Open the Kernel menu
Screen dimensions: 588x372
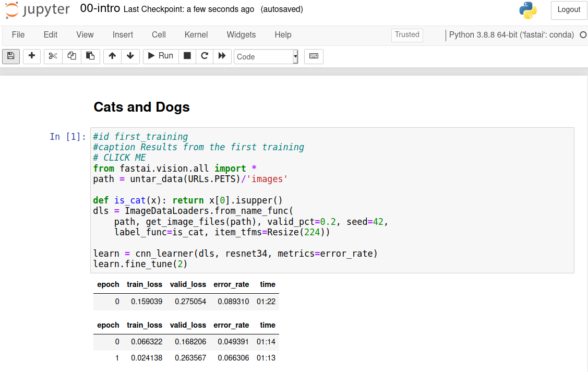196,35
